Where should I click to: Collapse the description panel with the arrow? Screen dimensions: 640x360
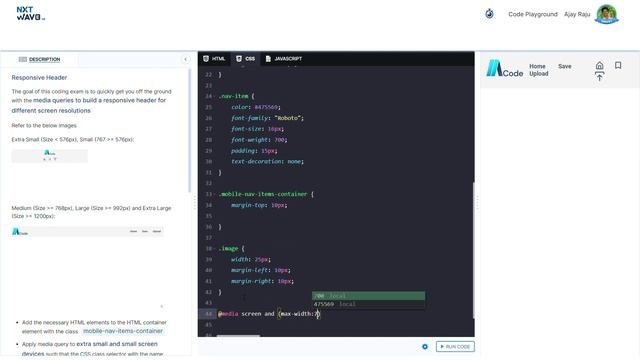[x=185, y=60]
